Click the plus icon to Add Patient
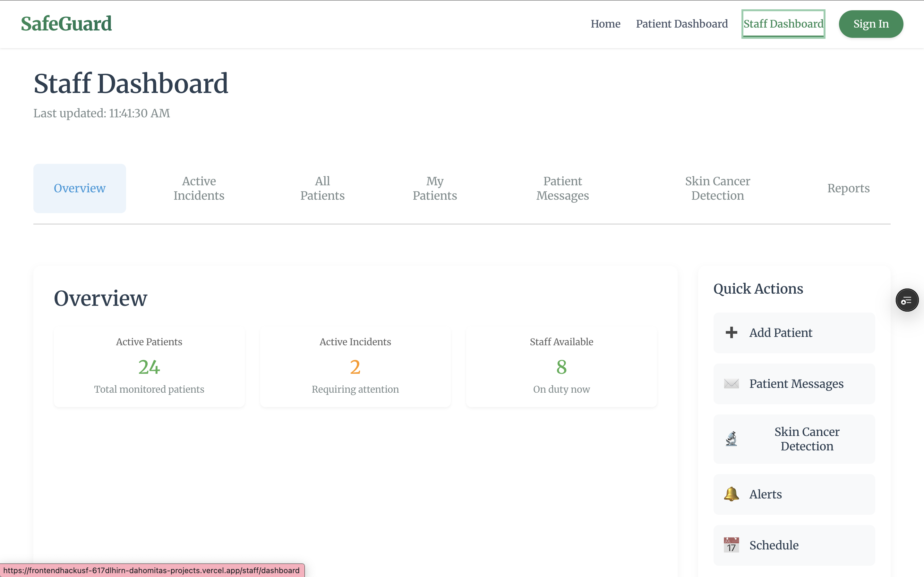 [732, 332]
